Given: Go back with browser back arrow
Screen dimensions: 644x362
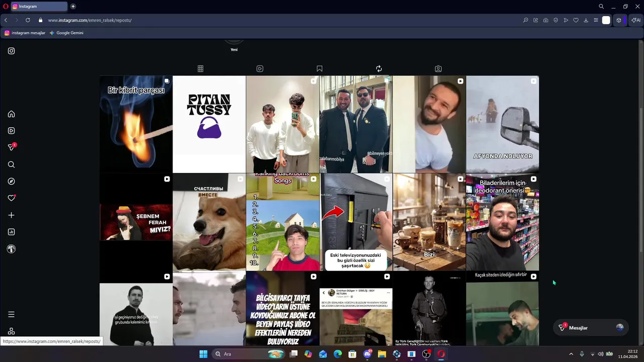Looking at the screenshot, I should (x=6, y=20).
